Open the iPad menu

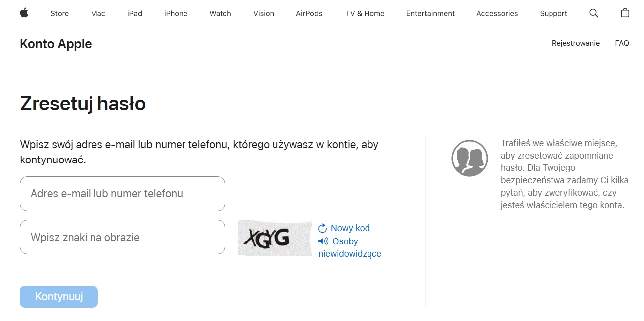(135, 13)
